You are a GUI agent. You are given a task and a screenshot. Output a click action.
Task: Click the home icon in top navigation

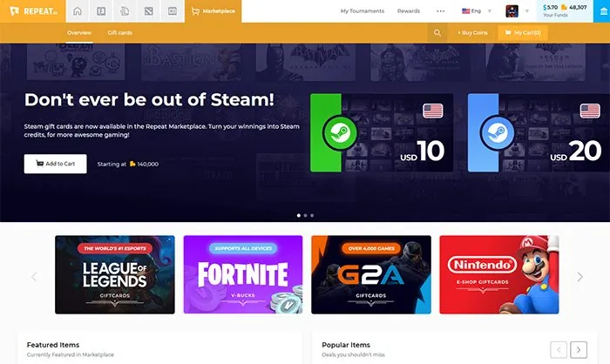[x=78, y=11]
